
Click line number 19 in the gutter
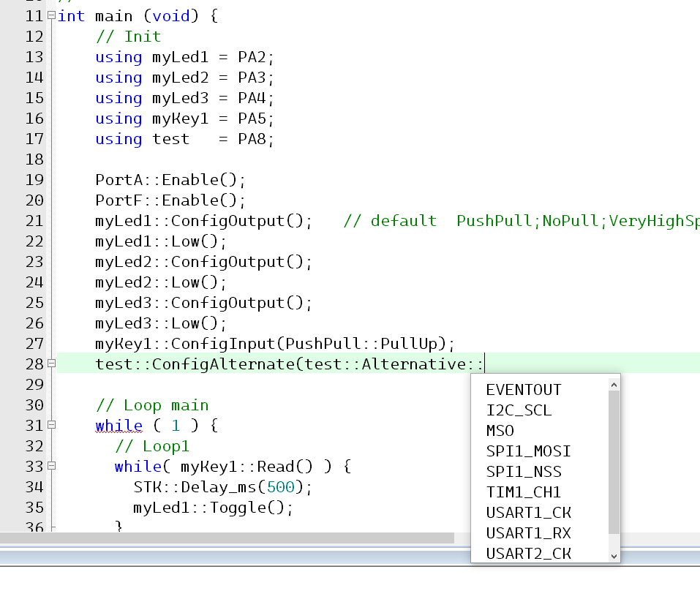point(34,179)
